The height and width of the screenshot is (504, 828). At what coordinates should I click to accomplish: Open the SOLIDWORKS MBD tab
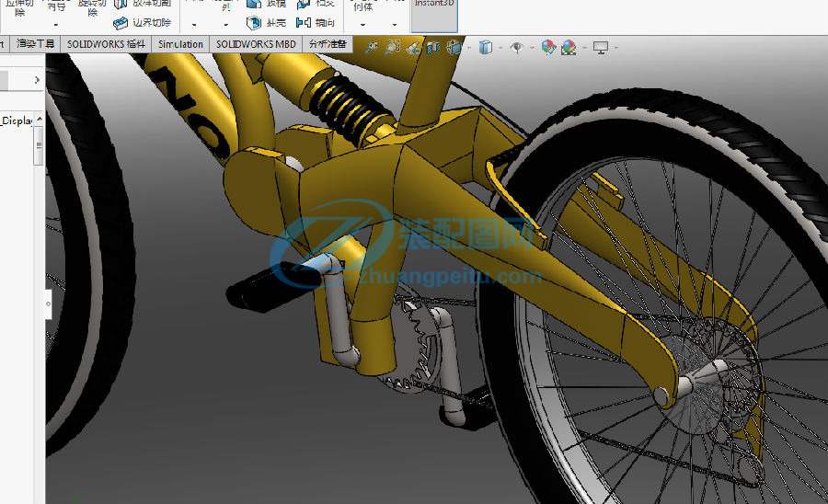(x=256, y=44)
